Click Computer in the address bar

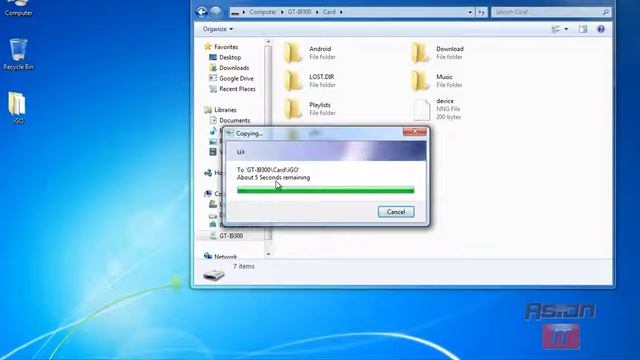263,12
